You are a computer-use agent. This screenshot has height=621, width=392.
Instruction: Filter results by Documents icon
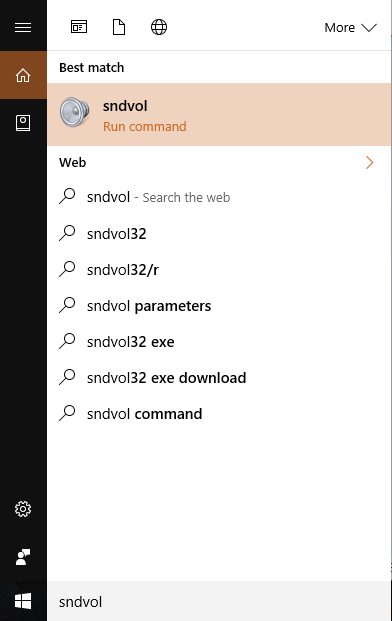pos(119,27)
